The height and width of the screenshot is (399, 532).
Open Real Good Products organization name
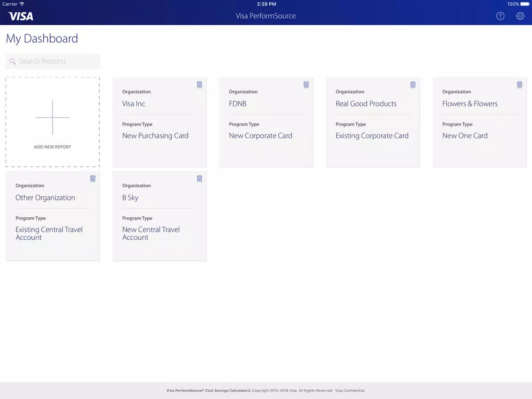coord(366,104)
